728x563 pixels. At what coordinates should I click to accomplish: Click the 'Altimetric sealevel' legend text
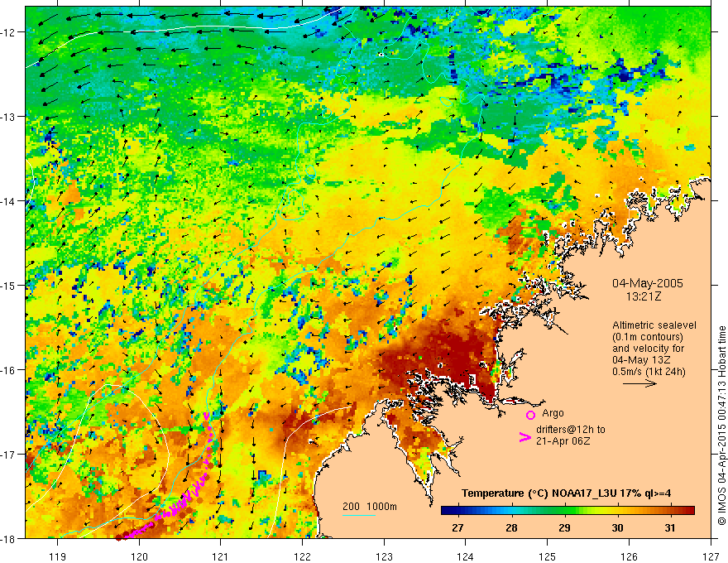click(x=654, y=325)
